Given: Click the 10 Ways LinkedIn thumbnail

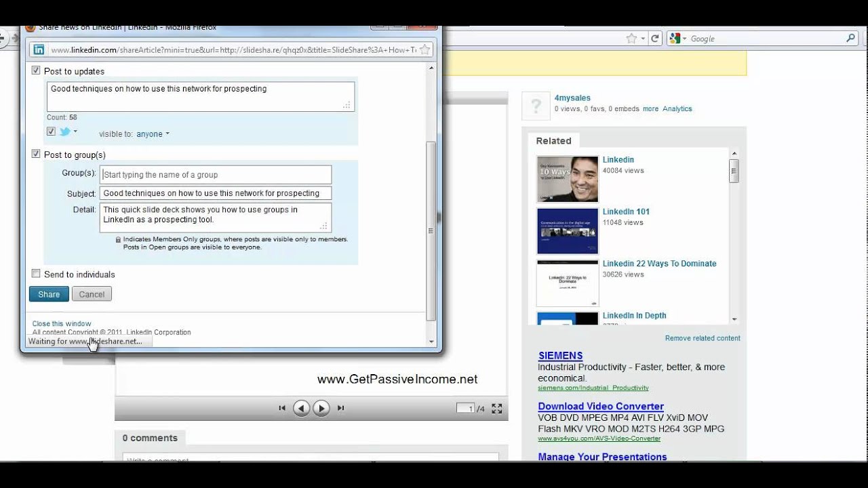Looking at the screenshot, I should pyautogui.click(x=568, y=180).
